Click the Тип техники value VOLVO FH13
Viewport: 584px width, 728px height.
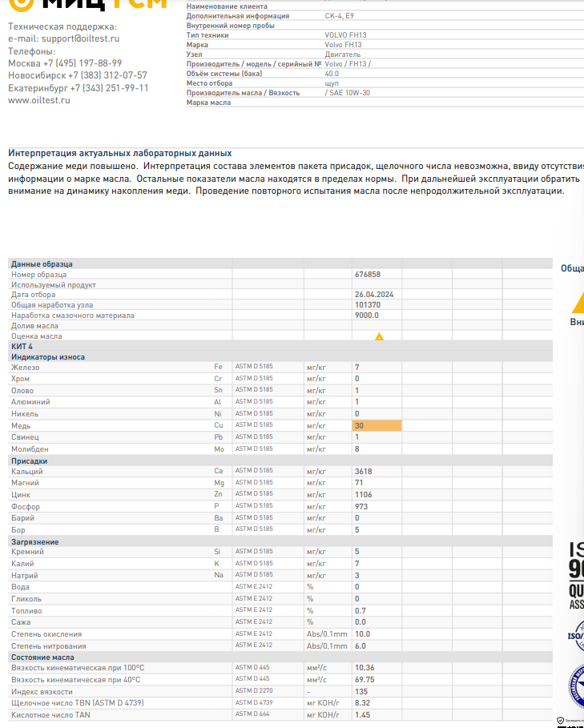point(346,35)
